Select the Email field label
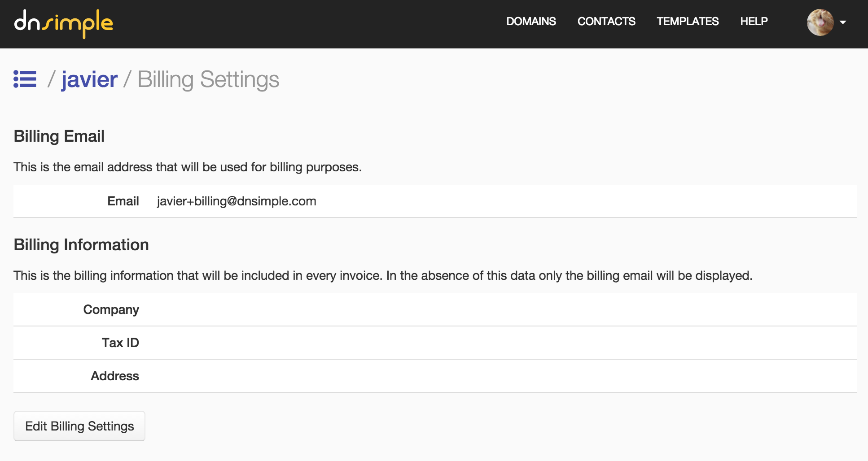 [x=123, y=201]
